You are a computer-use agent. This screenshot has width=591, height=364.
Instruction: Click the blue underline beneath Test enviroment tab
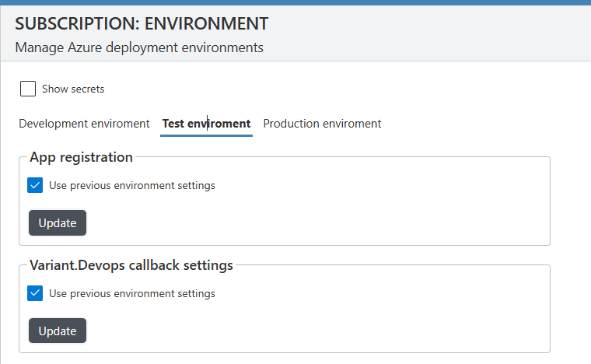point(206,135)
